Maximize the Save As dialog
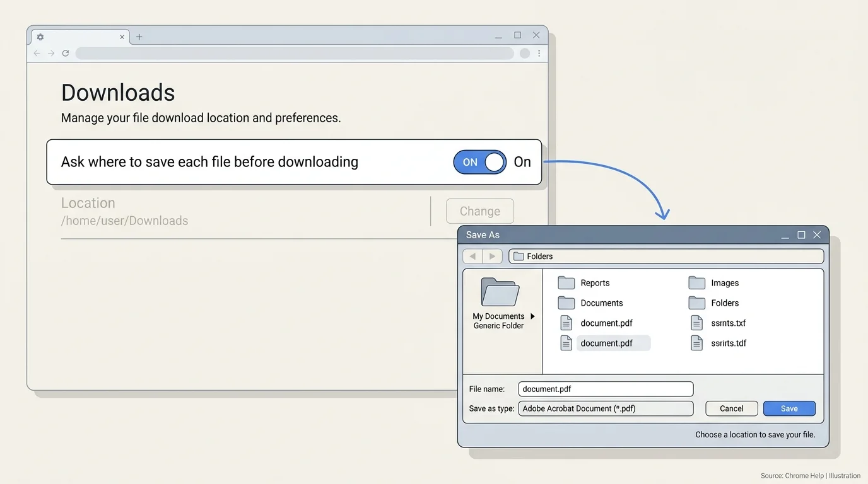The height and width of the screenshot is (484, 868). tap(801, 235)
